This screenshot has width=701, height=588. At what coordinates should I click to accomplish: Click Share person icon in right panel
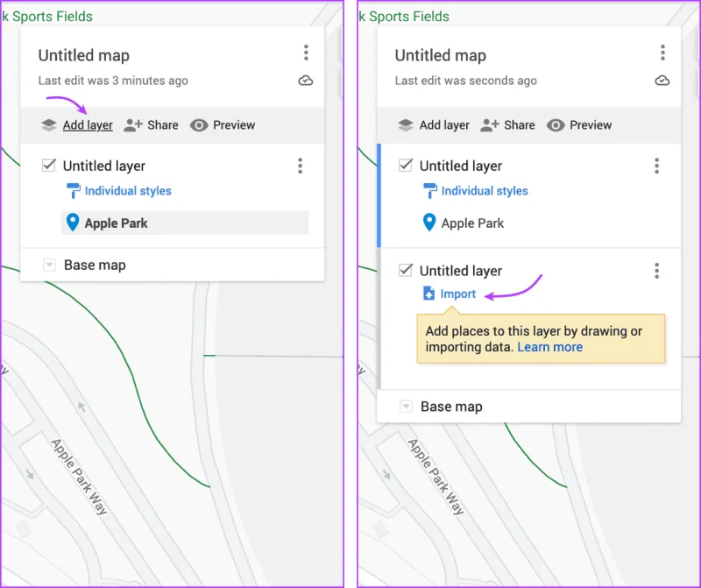pyautogui.click(x=490, y=125)
